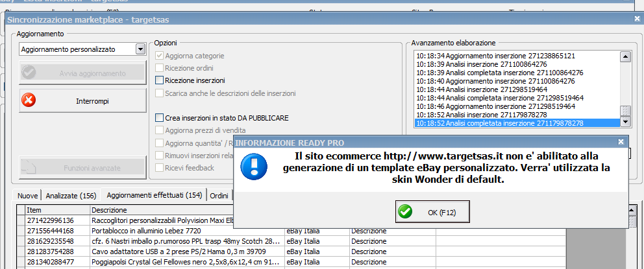644x269 pixels.
Task: Toggle the Rimuovi inserzioni checkbox
Action: [x=159, y=156]
